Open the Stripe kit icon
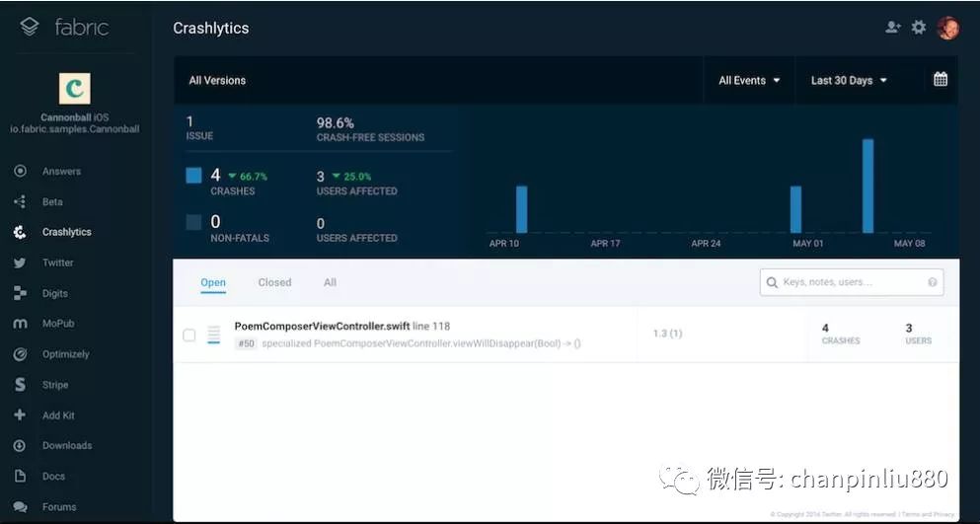 [x=20, y=385]
